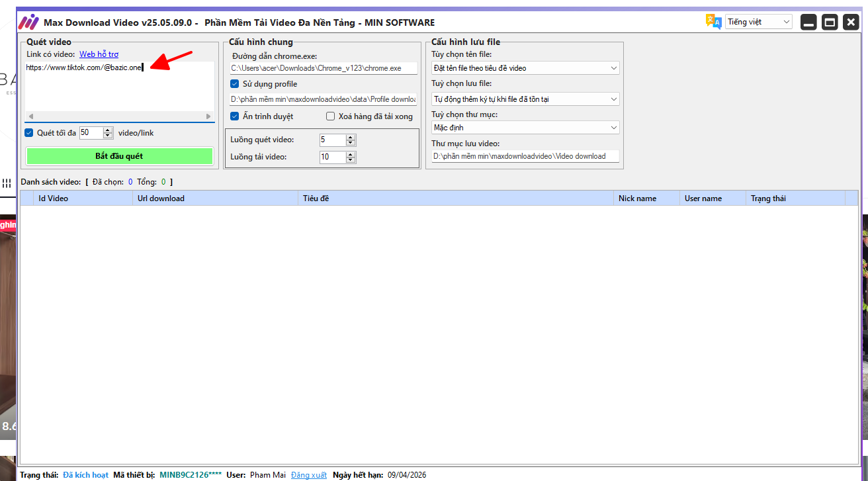The height and width of the screenshot is (481, 868).
Task: Expand the Tùy chọn tên file dropdown
Action: pyautogui.click(x=525, y=68)
